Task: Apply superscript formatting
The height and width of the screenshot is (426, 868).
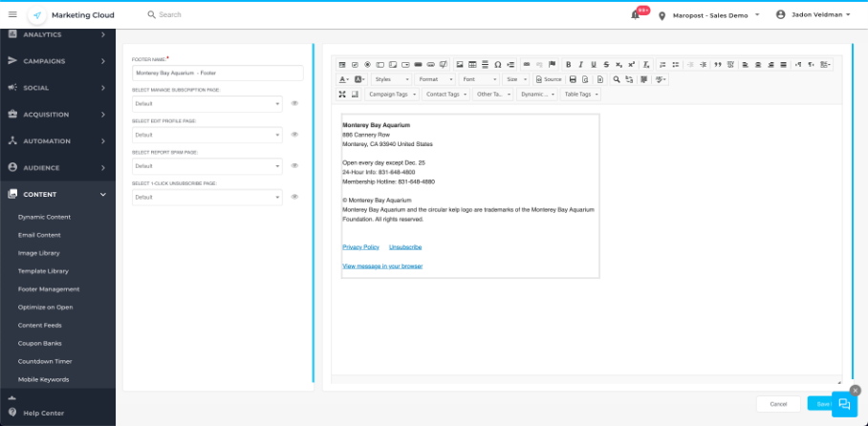Action: tap(632, 65)
